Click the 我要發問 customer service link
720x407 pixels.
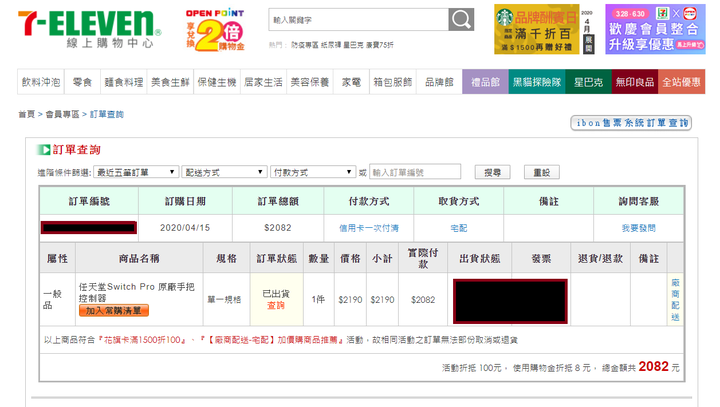(x=638, y=228)
